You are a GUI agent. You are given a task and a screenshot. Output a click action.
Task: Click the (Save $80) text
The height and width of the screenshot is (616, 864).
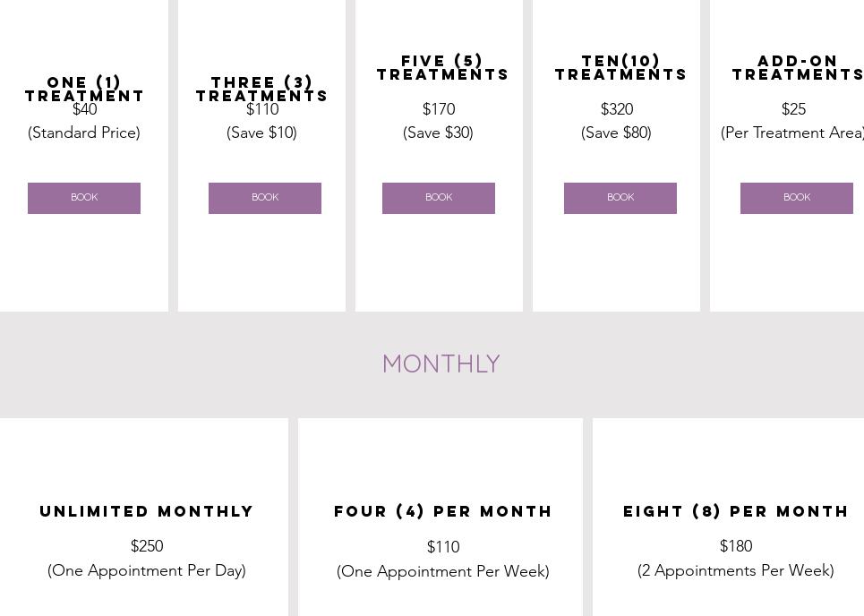point(616,133)
